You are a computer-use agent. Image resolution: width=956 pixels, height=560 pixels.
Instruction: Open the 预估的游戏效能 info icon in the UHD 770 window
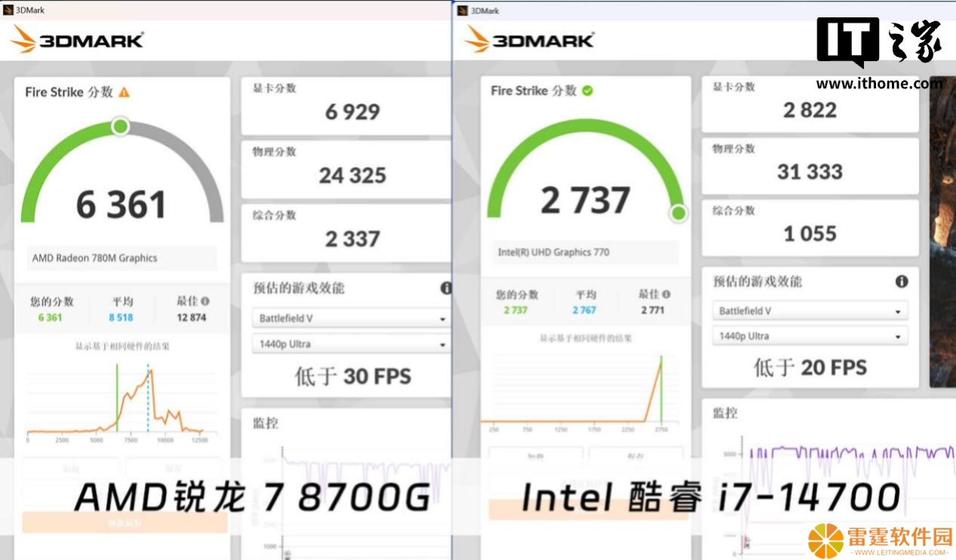[902, 282]
